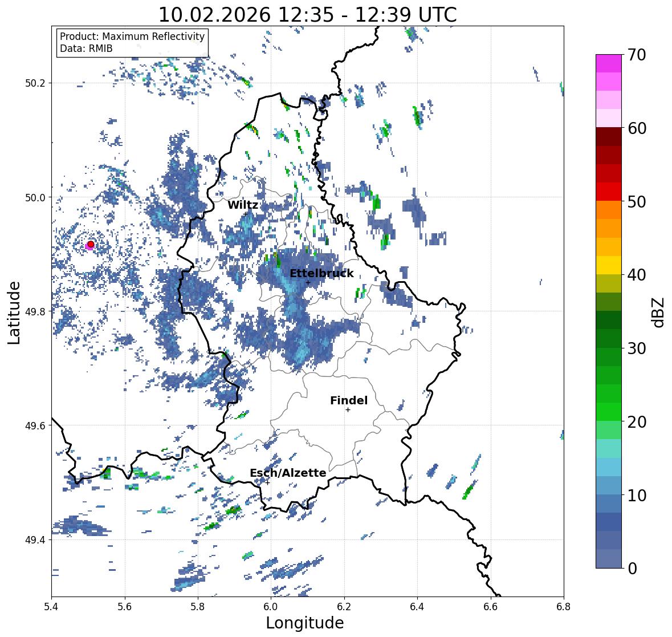Image resolution: width=672 pixels, height=637 pixels.
Task: Click the 50.0 latitude tick label
Action: (35, 198)
